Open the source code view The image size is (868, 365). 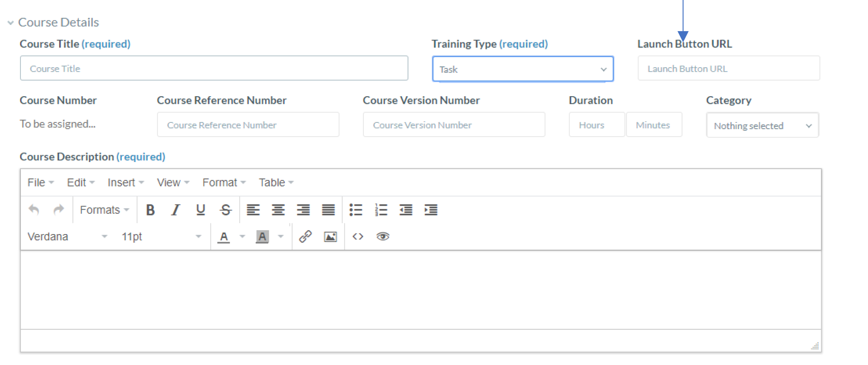click(x=358, y=236)
